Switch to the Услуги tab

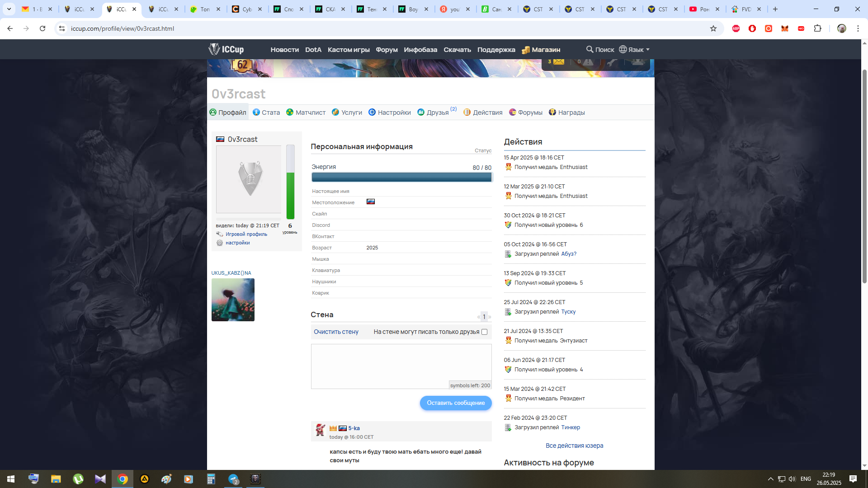coord(347,113)
